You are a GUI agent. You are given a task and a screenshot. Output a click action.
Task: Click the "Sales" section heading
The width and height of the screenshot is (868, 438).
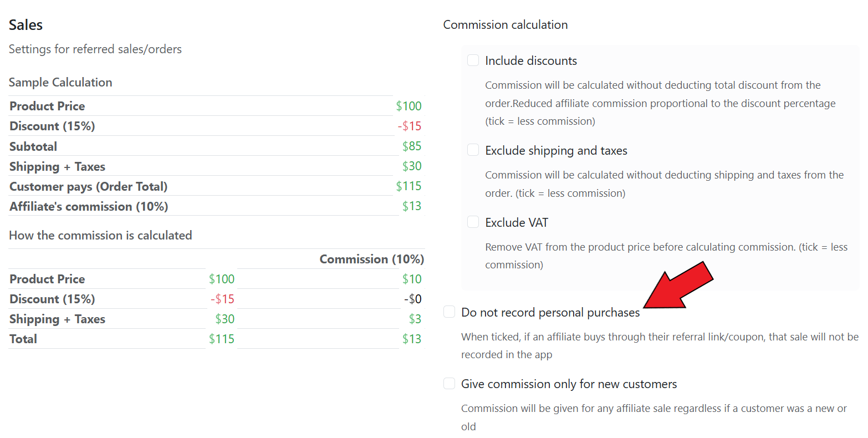point(25,25)
